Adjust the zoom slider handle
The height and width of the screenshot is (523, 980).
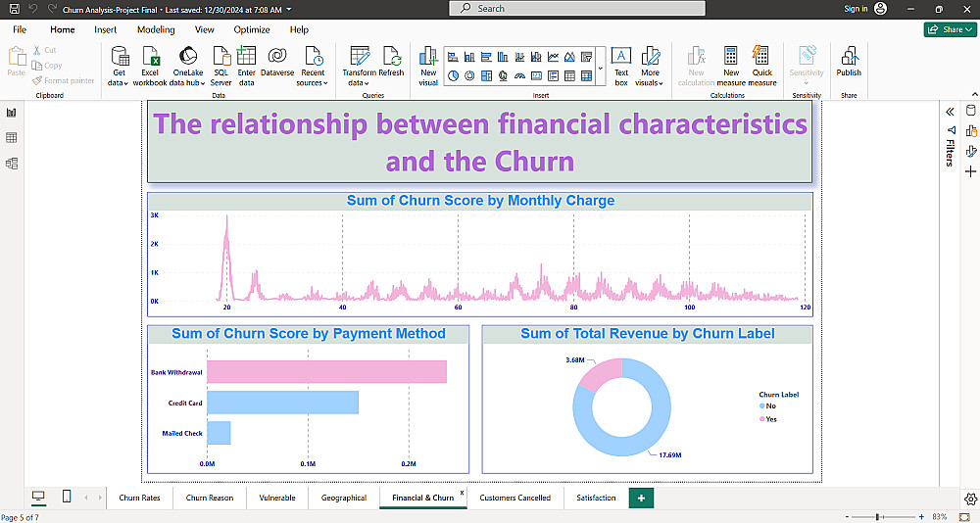(878, 517)
